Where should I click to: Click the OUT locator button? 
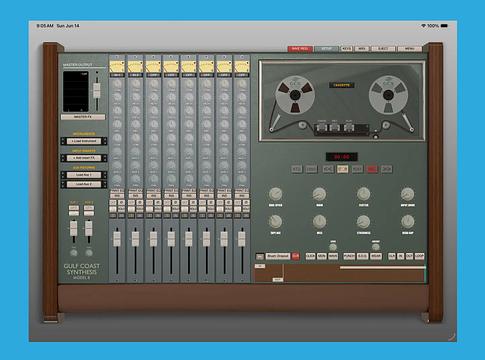(409, 256)
